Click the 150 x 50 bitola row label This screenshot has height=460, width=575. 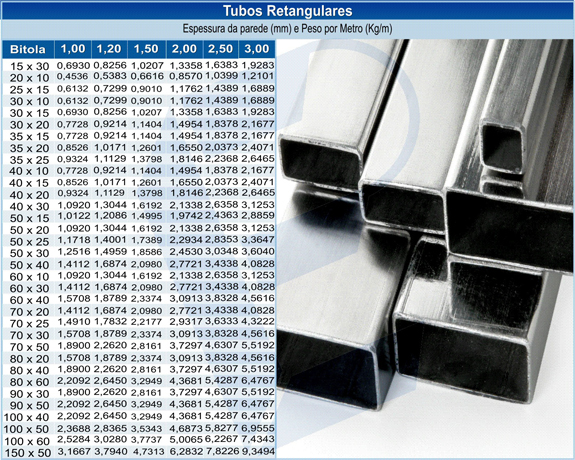tap(27, 453)
